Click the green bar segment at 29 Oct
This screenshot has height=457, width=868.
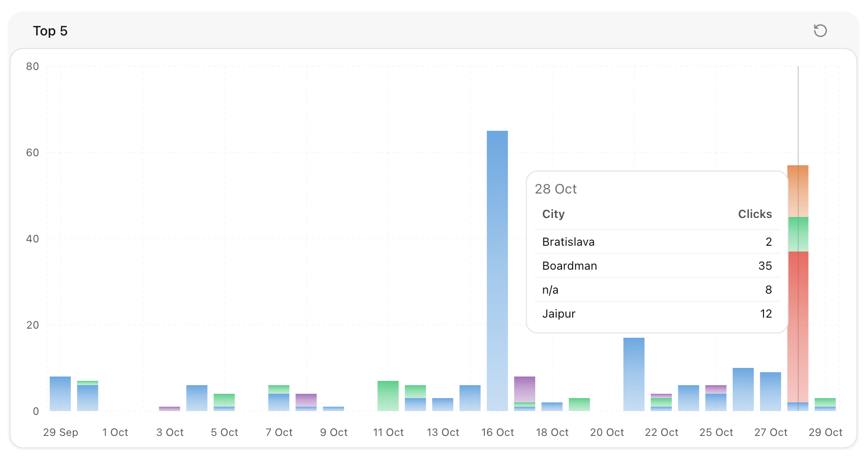pyautogui.click(x=825, y=402)
